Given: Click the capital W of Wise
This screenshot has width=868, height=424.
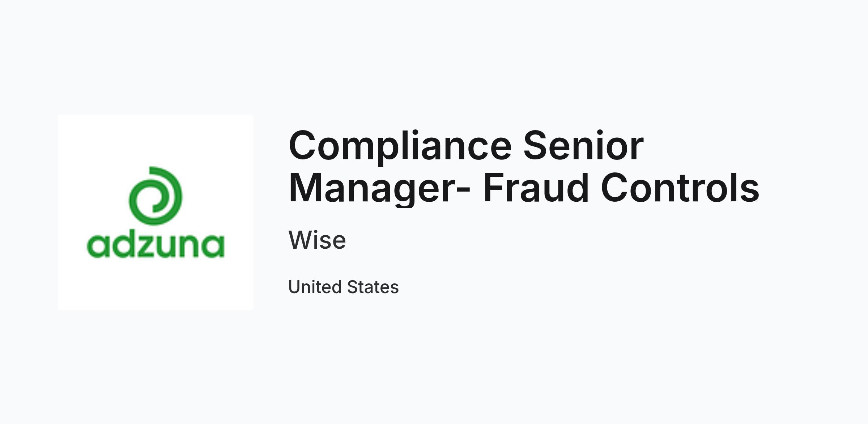Looking at the screenshot, I should click(x=303, y=240).
